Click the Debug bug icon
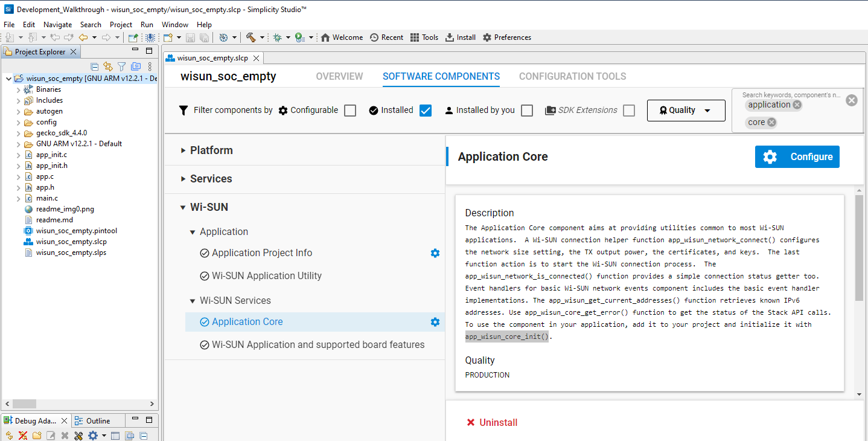The width and height of the screenshot is (868, 441). point(277,37)
